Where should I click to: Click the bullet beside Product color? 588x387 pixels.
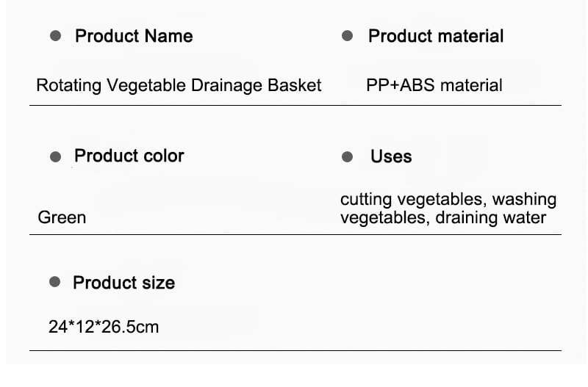pyautogui.click(x=55, y=156)
